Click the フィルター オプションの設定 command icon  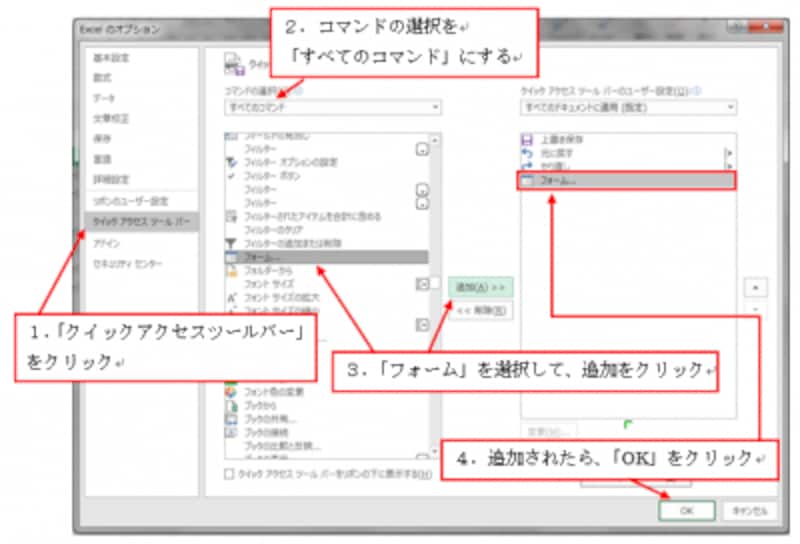pos(232,162)
